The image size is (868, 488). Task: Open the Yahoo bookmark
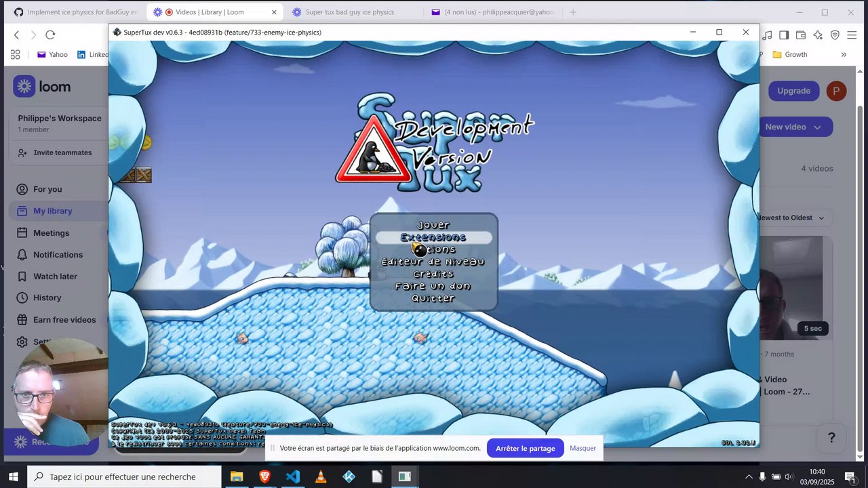53,54
